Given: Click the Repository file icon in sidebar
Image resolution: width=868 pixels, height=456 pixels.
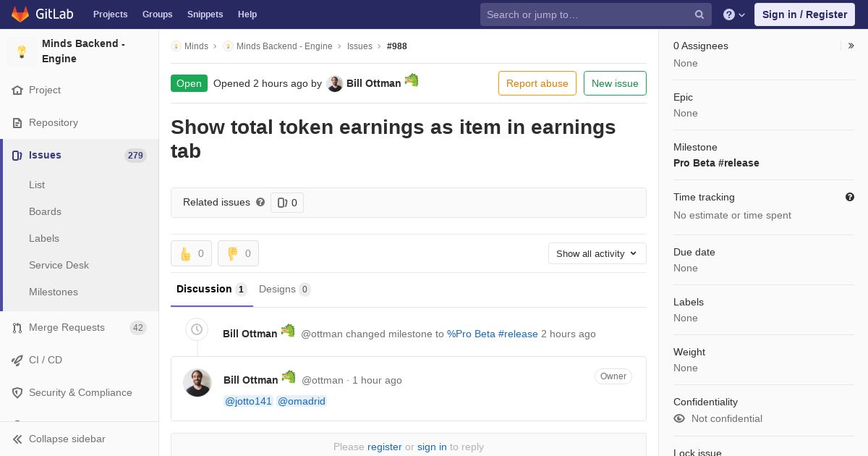Looking at the screenshot, I should coord(17,123).
